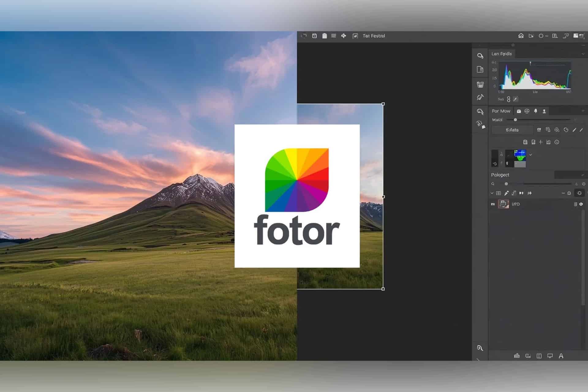Click the circle with minus icon top right
This screenshot has height=392, width=588.
[543, 36]
